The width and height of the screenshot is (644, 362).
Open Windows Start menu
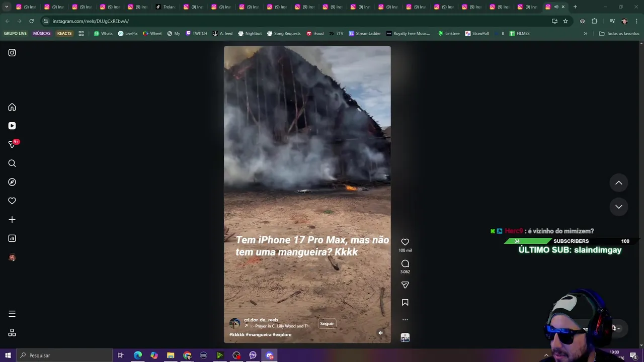coord(8,355)
